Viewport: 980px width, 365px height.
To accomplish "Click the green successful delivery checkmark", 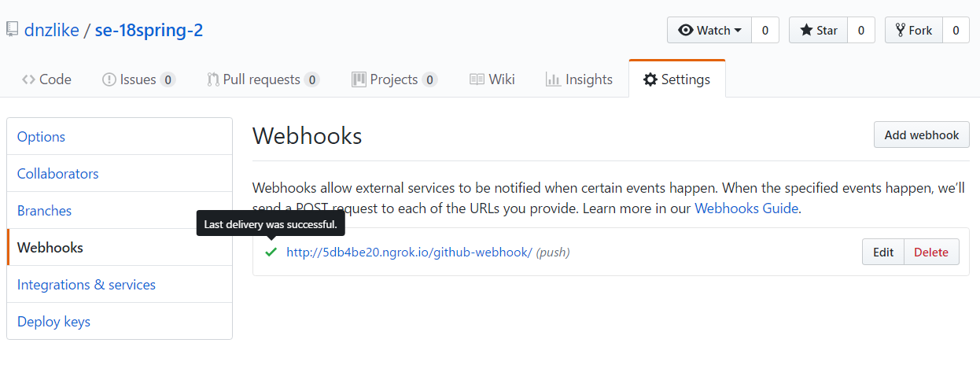I will 271,253.
